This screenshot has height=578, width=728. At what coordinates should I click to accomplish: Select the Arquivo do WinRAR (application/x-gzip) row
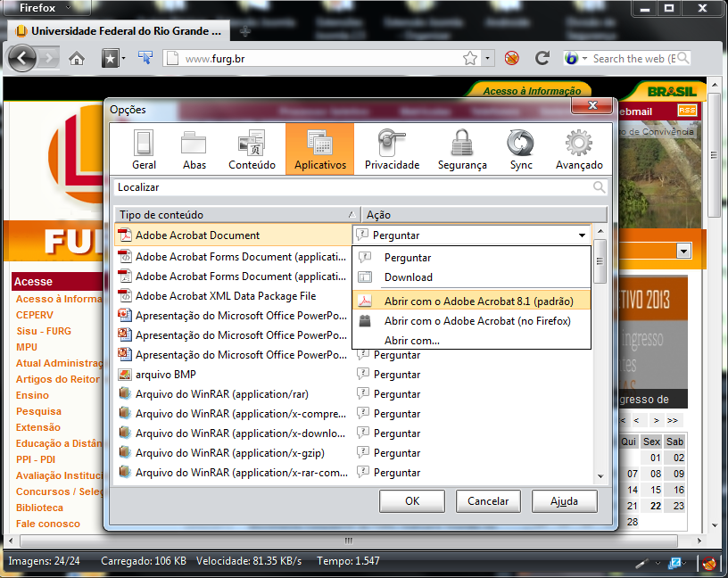point(354,452)
